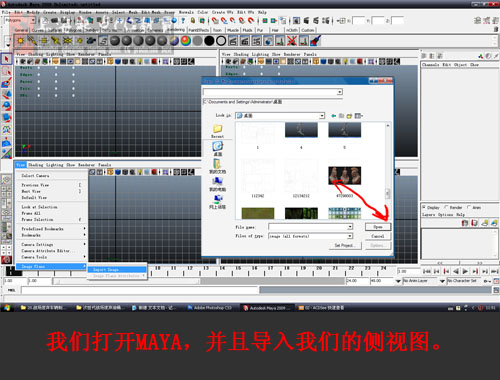Expand the Files of type dropdown
The width and height of the screenshot is (500, 380).
[350, 236]
